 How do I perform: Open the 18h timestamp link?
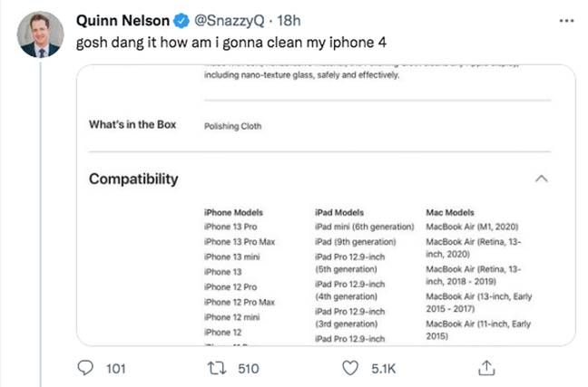coord(289,21)
